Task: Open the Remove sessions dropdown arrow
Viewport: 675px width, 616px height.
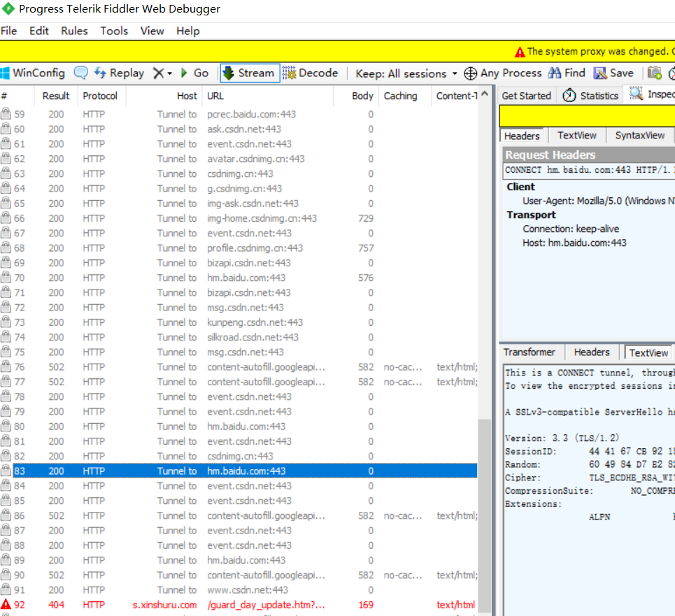Action: [169, 73]
